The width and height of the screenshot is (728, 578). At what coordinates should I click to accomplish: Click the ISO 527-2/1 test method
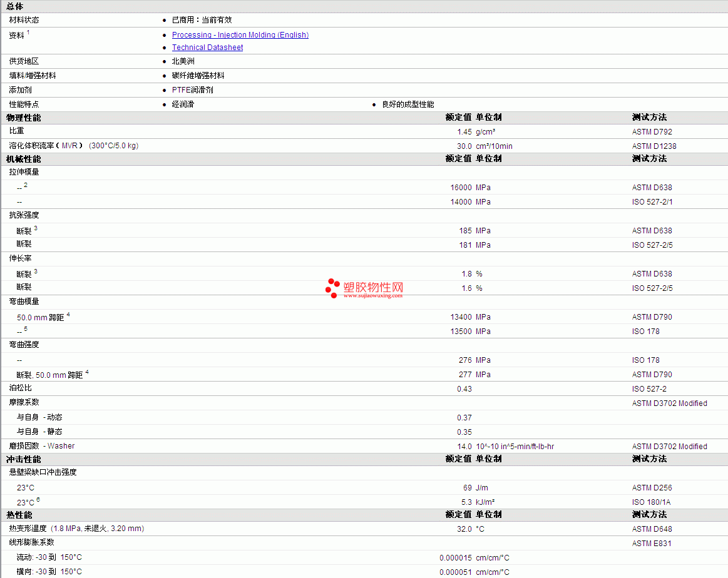(652, 202)
